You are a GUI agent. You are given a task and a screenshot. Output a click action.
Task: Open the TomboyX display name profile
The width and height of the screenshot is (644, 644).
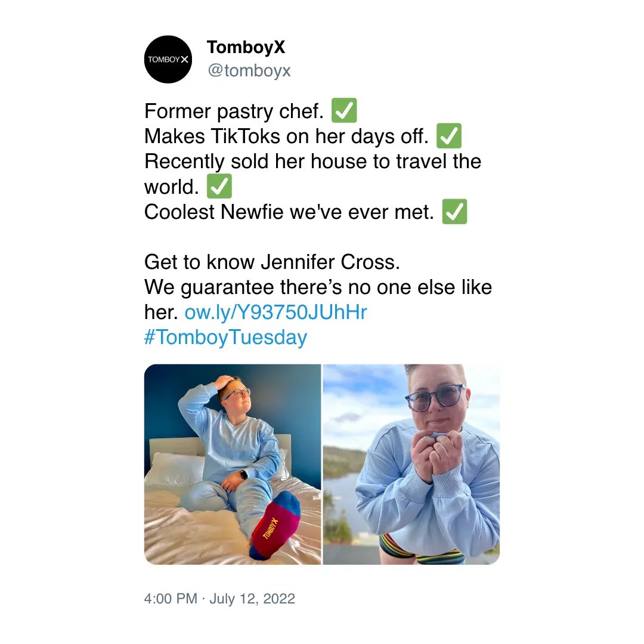click(x=246, y=48)
